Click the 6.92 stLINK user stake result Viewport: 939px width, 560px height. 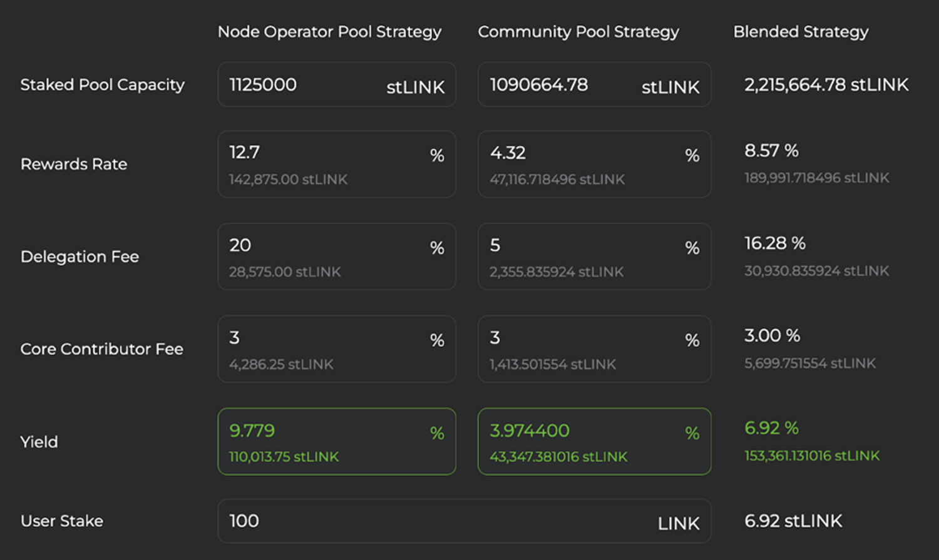pyautogui.click(x=793, y=521)
